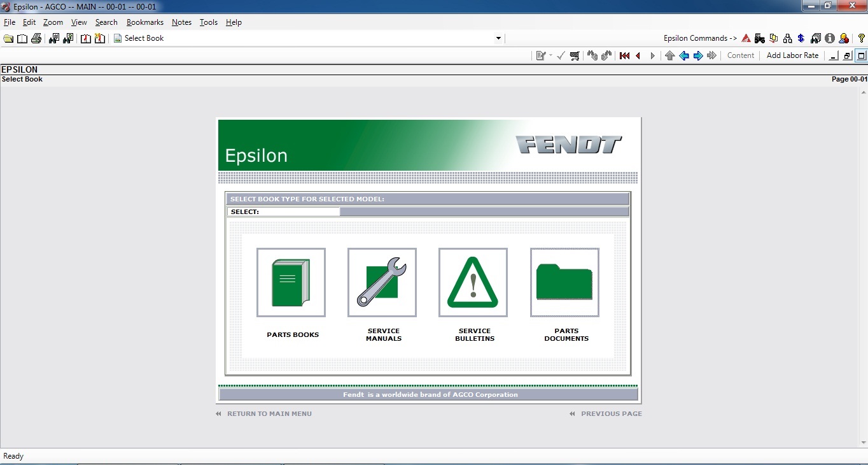The image size is (868, 465).
Task: Click the yellow question mark help icon
Action: point(862,38)
